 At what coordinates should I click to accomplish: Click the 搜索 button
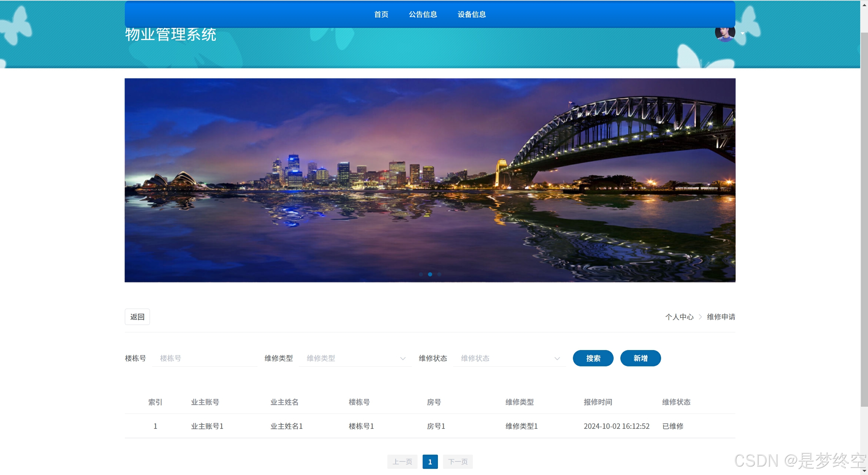[x=593, y=358]
